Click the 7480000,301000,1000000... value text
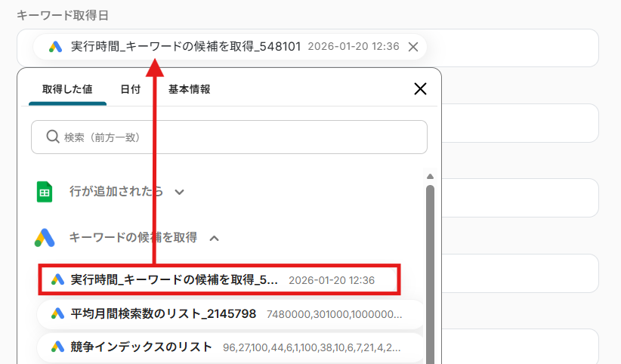The image size is (621, 364). [x=334, y=314]
